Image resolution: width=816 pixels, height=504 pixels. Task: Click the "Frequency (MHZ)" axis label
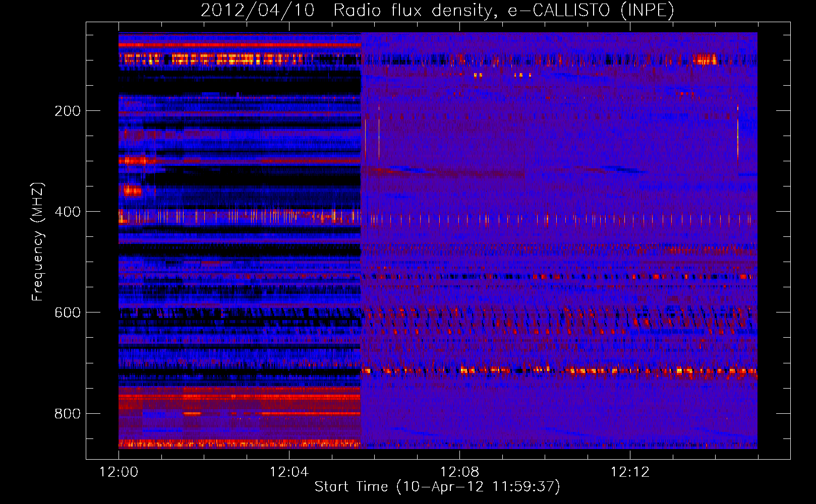click(38, 242)
